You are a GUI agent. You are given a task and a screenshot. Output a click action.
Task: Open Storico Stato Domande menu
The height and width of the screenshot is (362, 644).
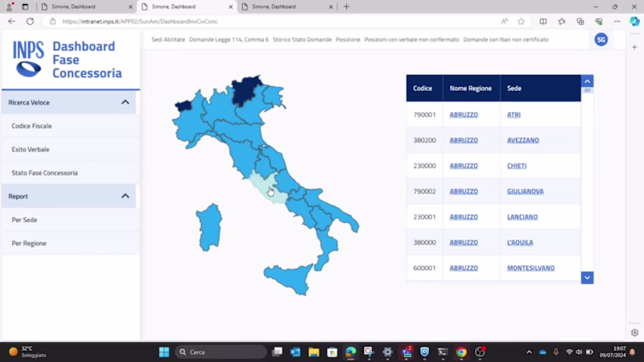coord(302,39)
